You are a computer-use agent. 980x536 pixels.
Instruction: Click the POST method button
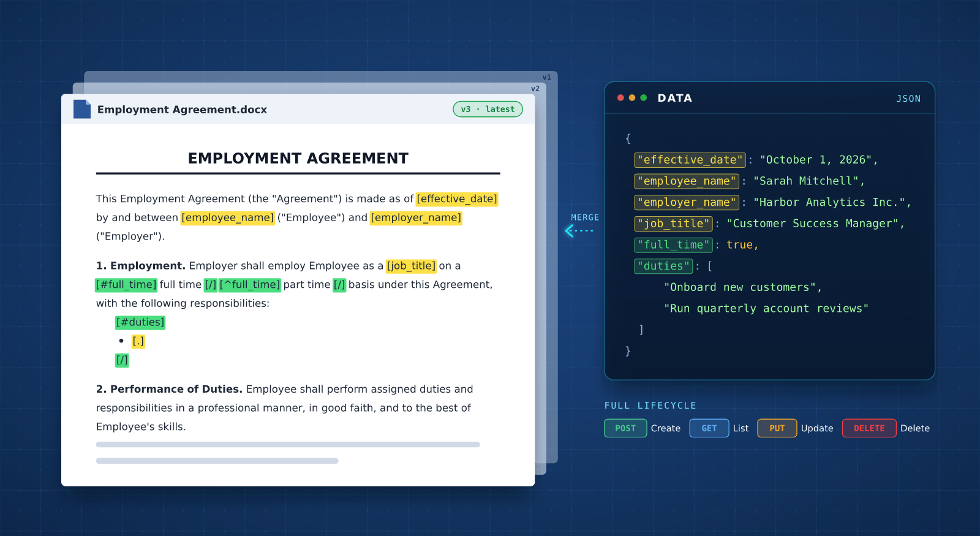[x=625, y=428]
